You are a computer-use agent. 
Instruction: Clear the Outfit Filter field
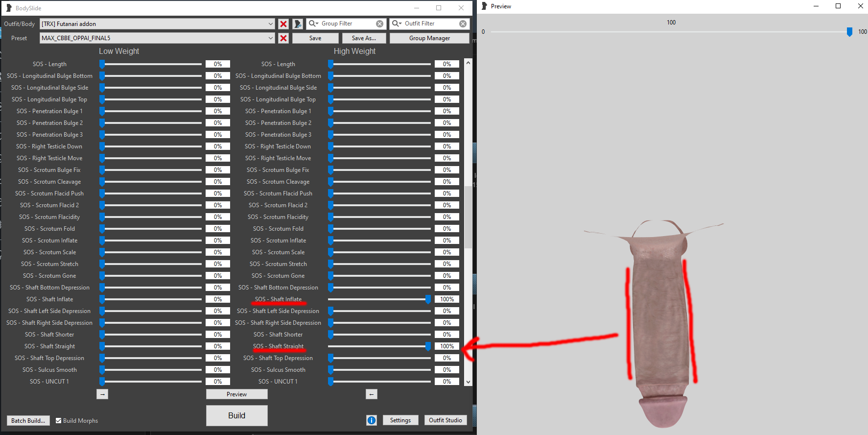coord(463,24)
